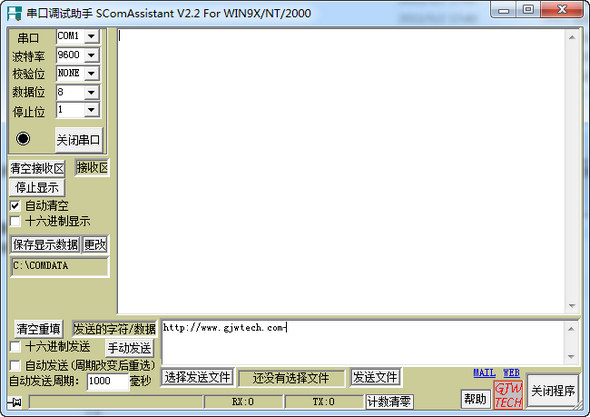Viewport: 590px width, 417px height.
Task: Click the RX:0 counter
Action: click(x=243, y=402)
